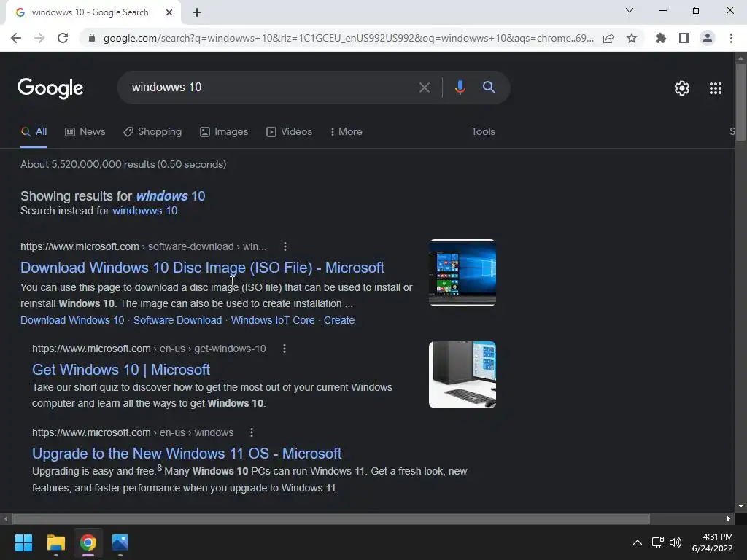This screenshot has height=560, width=747.
Task: Reload the current page
Action: (x=63, y=38)
